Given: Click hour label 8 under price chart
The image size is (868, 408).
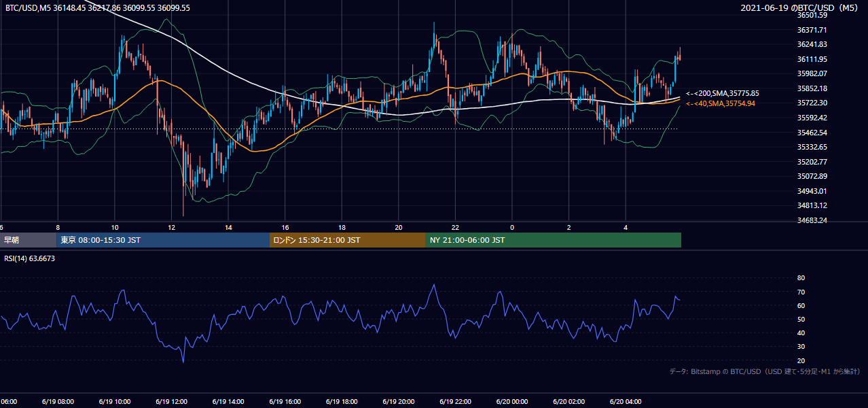Looking at the screenshot, I should pos(58,228).
